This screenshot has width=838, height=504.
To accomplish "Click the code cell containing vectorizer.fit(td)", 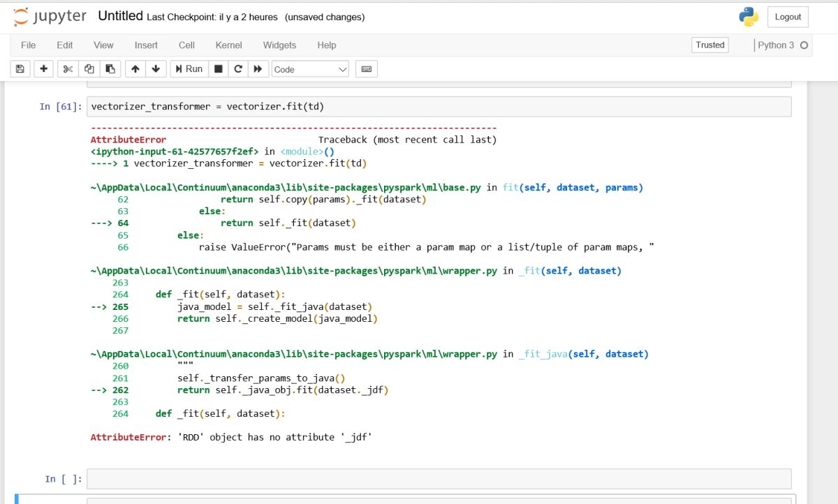I will (x=439, y=107).
